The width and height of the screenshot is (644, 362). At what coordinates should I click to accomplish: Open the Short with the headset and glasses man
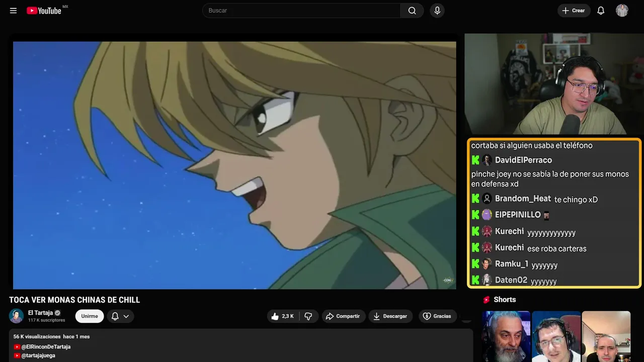point(556,336)
